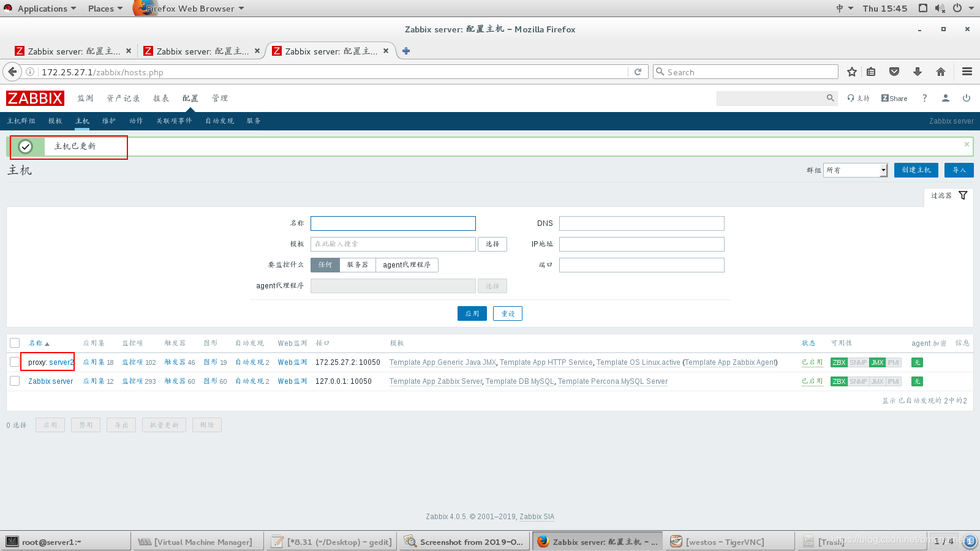Screen dimensions: 980x551
Task: Open Template App Zabbix Server link
Action: 435,381
